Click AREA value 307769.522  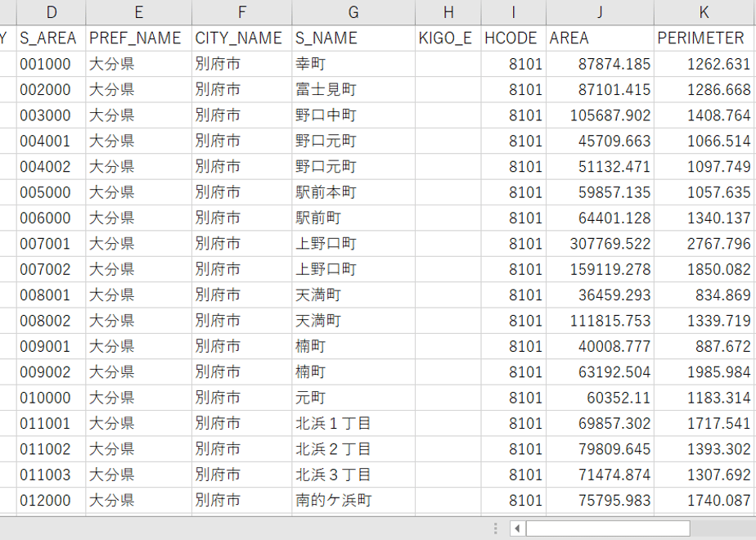coord(600,244)
